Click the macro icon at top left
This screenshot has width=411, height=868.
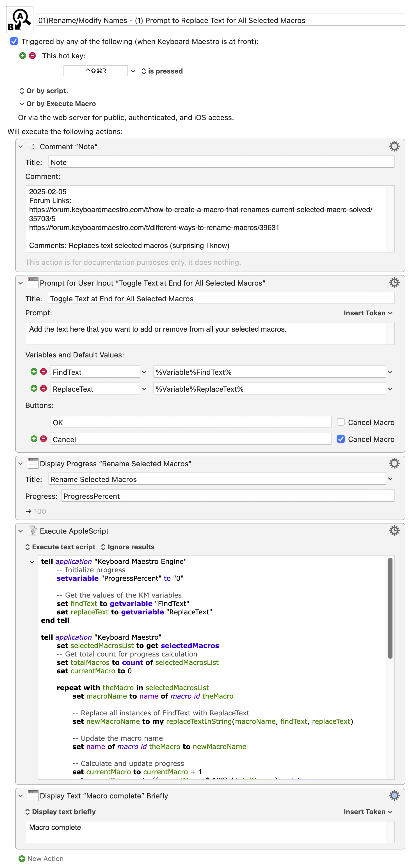pyautogui.click(x=20, y=20)
